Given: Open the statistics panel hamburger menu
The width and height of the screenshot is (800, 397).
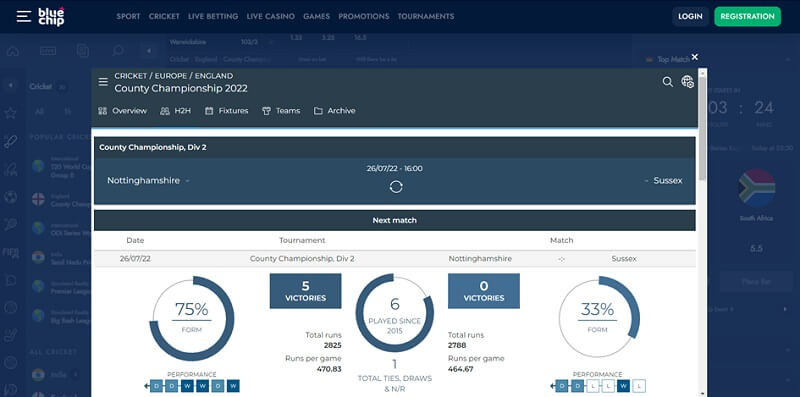Looking at the screenshot, I should (x=103, y=82).
